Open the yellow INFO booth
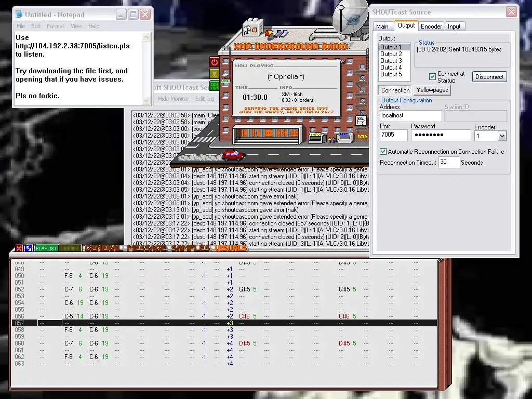This screenshot has width=532, height=399. point(315,137)
